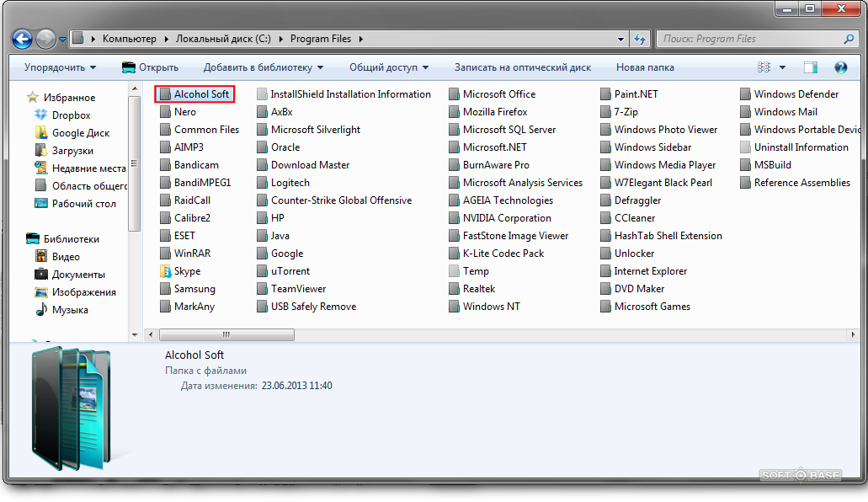The image size is (868, 502).
Task: Select Библиотеки in the navigation tree
Action: [x=71, y=239]
